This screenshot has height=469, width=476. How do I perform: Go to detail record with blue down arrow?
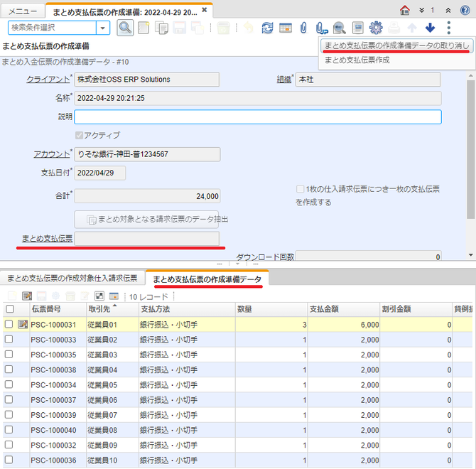(x=430, y=28)
